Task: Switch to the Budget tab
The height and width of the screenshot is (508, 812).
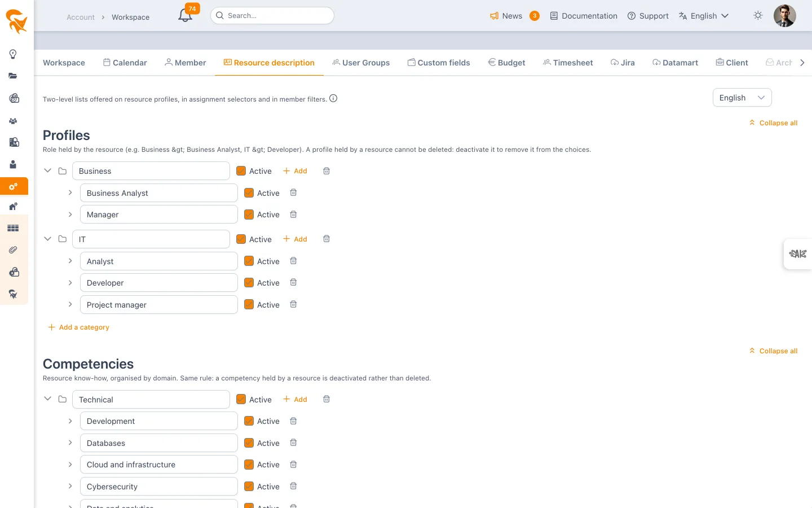Action: [x=506, y=63]
